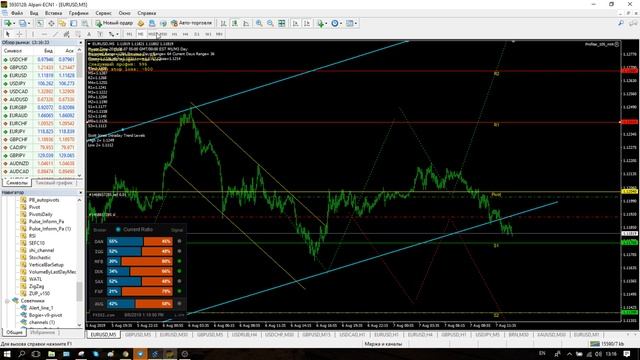
Task: Close the Навигатор panel
Action: (x=80, y=192)
